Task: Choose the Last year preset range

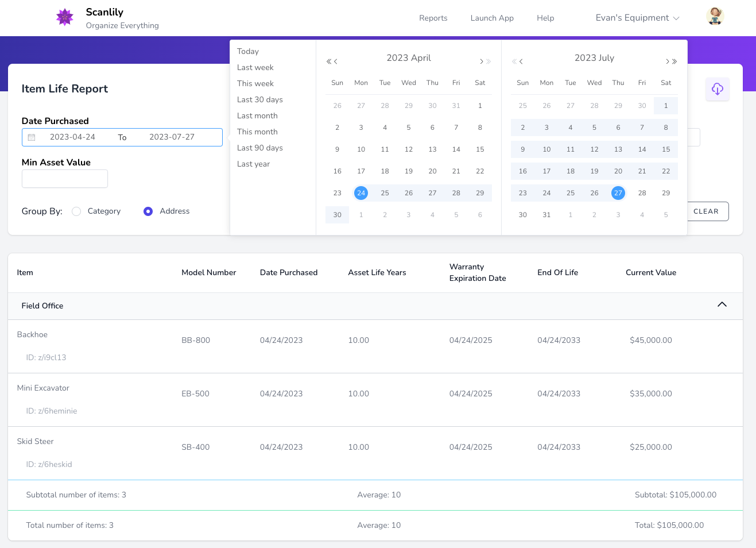Action: (253, 164)
